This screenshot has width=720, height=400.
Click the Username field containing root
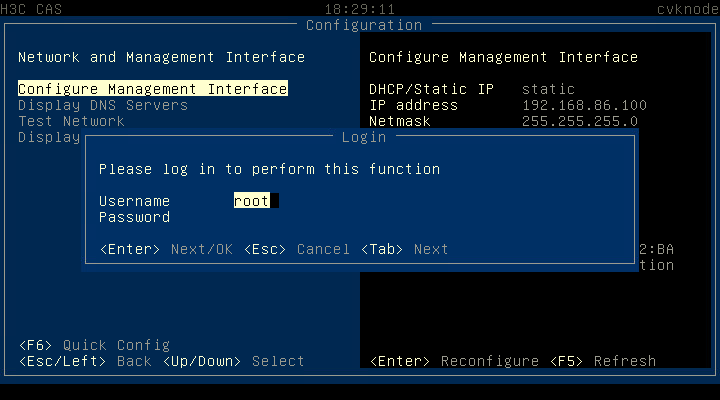click(x=252, y=201)
